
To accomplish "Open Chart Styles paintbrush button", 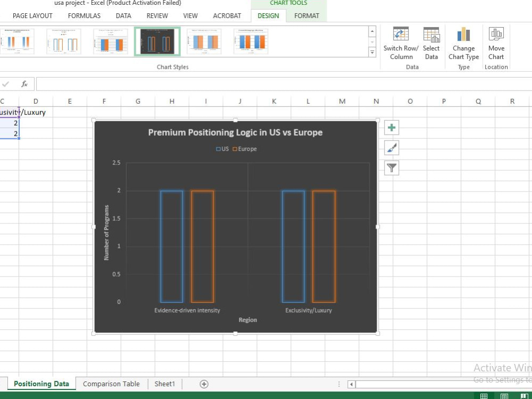I will coord(392,147).
